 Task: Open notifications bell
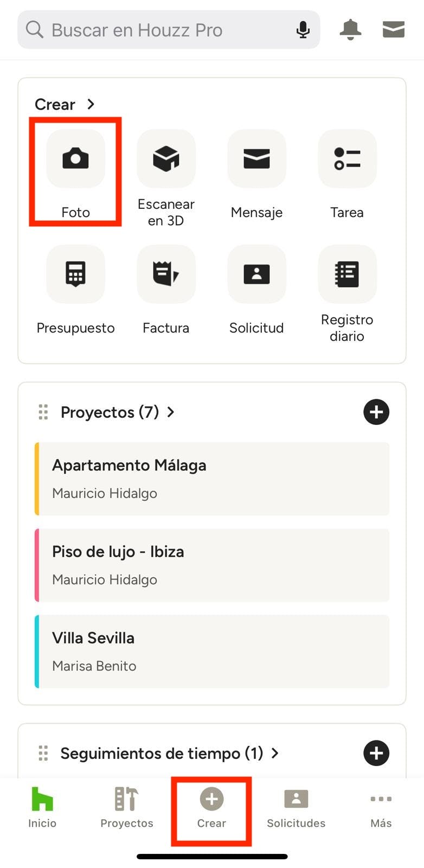point(350,30)
